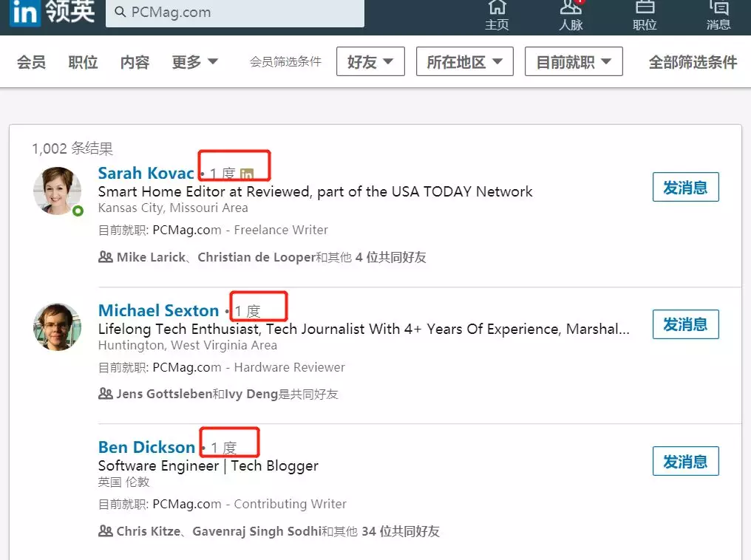Open Michael Sexton's profile name link
Image resolution: width=751 pixels, height=560 pixels.
point(158,310)
